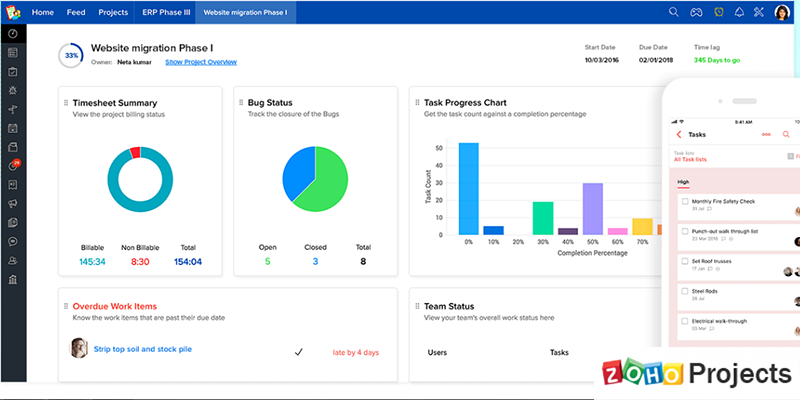The height and width of the screenshot is (400, 800).
Task: Check the Monthly Fire Safety Check task
Action: (x=685, y=201)
